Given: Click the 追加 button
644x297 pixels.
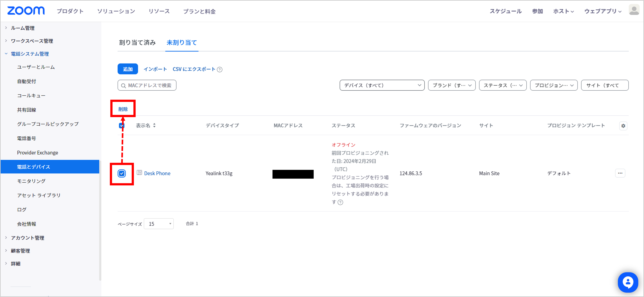Looking at the screenshot, I should [128, 69].
